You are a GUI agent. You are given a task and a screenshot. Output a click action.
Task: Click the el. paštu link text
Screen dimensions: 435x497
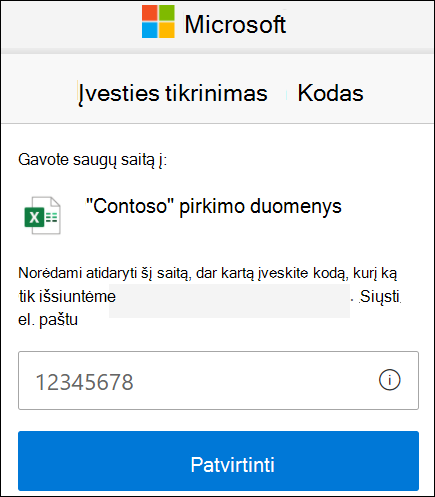pos(48,320)
